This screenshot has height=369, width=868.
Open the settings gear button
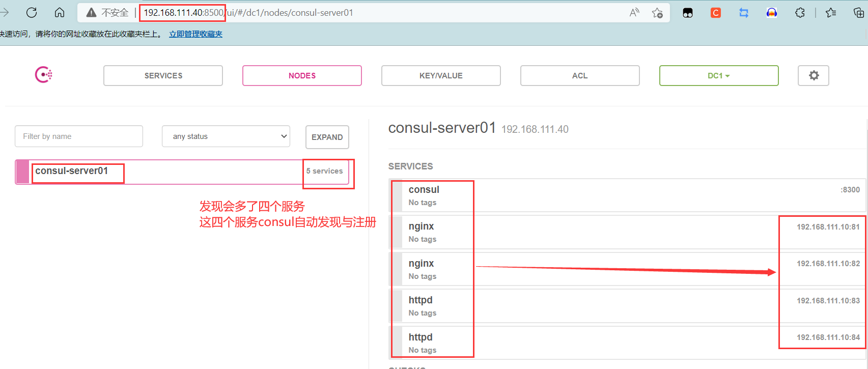click(814, 75)
